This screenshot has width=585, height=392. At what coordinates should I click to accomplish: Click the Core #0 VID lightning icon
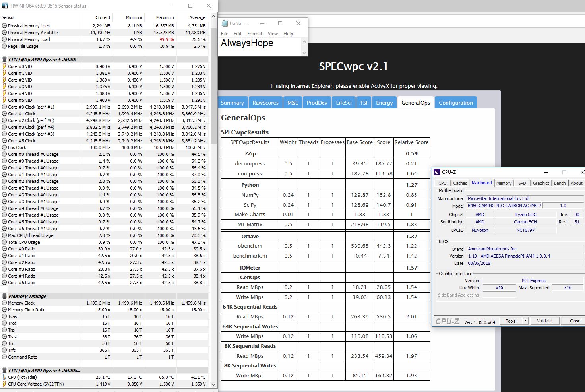pyautogui.click(x=4, y=66)
